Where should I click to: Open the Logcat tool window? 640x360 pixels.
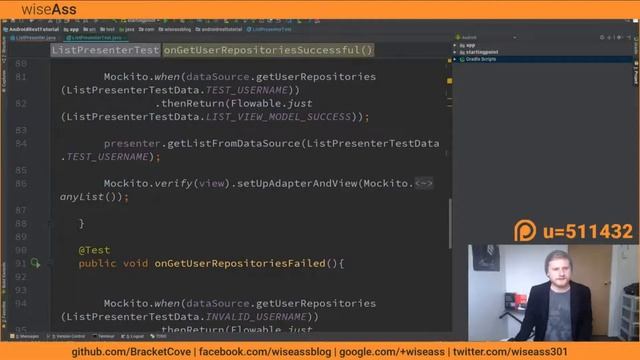pyautogui.click(x=132, y=336)
